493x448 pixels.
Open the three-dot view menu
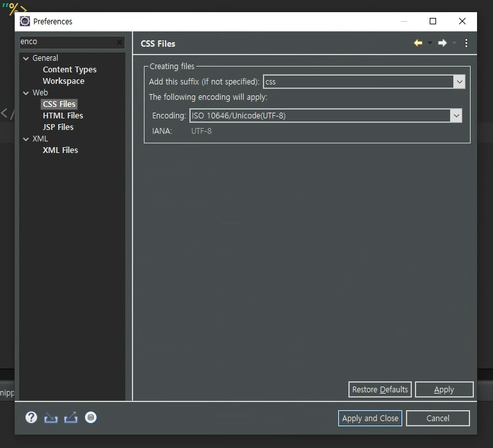pos(466,43)
